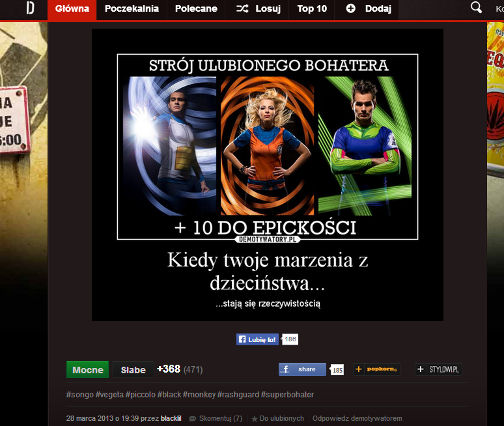Click the plus icon next to Dodaj
Viewport: 504px width, 426px height.
pos(351,9)
